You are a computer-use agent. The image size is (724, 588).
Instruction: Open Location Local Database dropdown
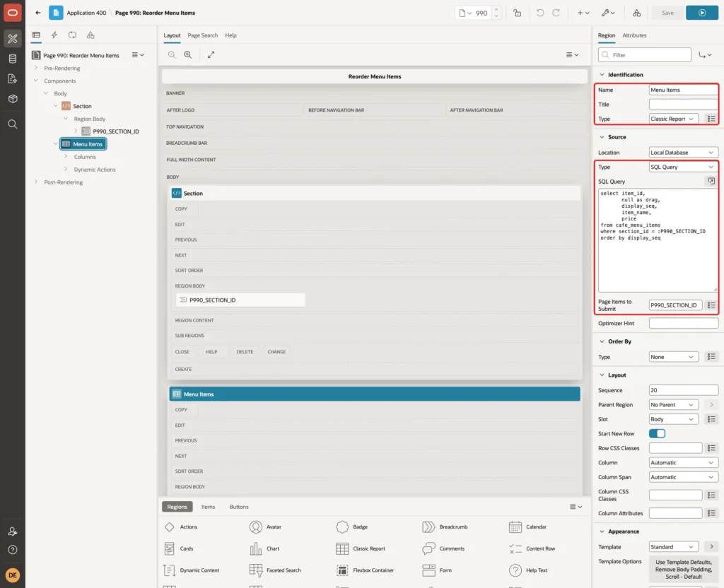pos(684,153)
